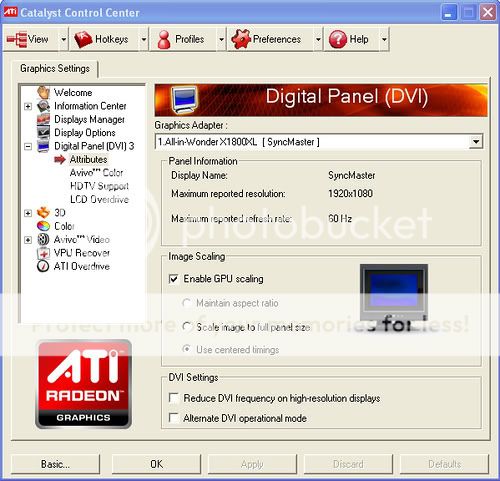Click the monitor icon in Digital Panel header
Viewport: 500px width, 481px height.
click(x=184, y=100)
